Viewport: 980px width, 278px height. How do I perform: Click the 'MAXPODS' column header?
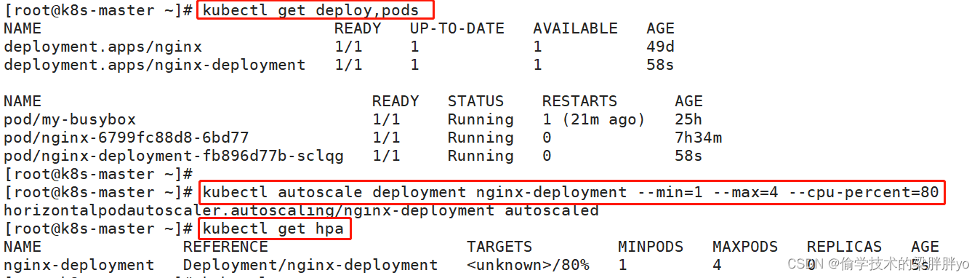click(745, 247)
